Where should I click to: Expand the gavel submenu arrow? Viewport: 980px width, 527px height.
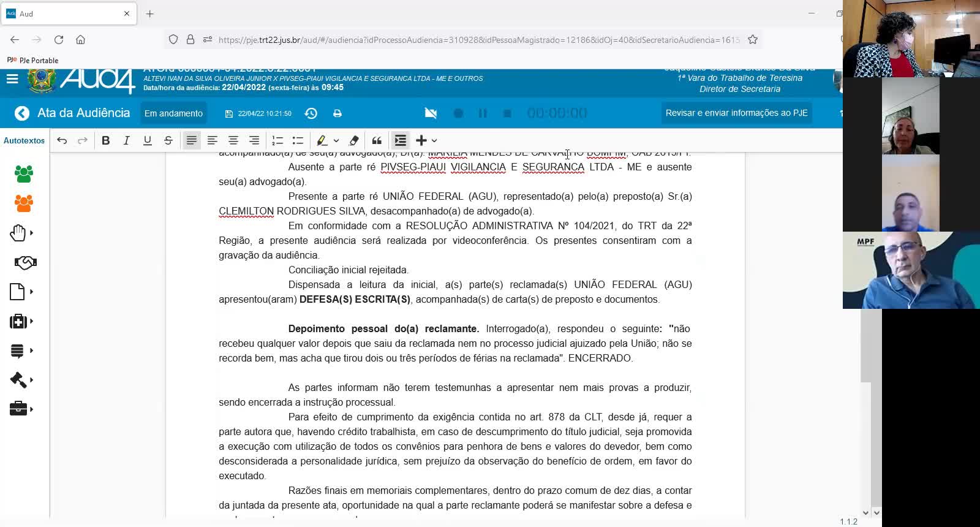tap(32, 380)
